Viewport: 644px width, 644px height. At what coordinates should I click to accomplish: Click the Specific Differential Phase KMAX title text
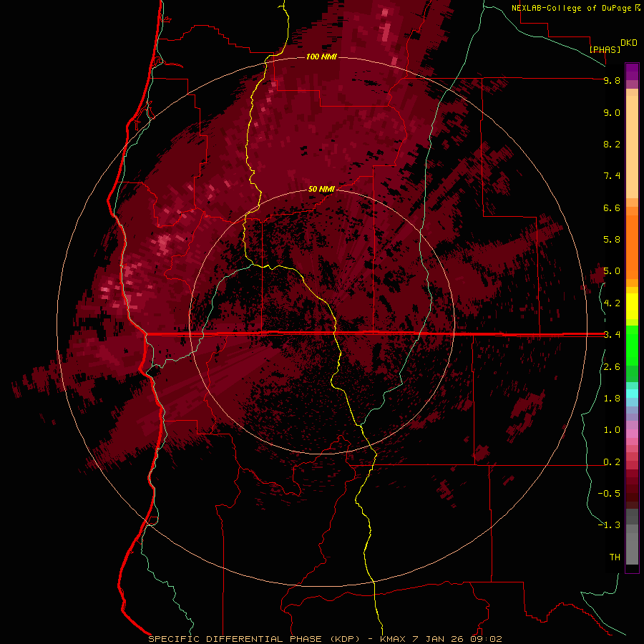325,639
